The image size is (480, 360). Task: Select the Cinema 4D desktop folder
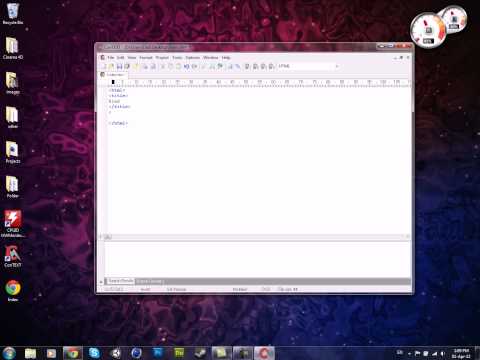[13, 48]
